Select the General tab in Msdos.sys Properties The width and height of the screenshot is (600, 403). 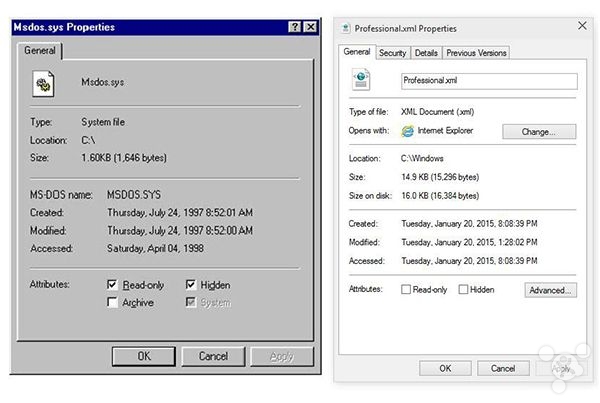(39, 51)
